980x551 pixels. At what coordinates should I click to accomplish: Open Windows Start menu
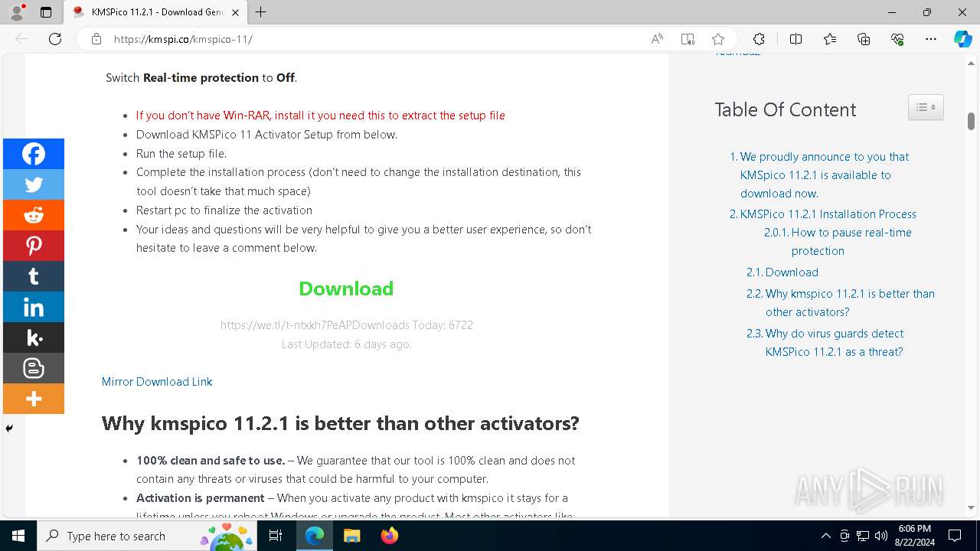pyautogui.click(x=18, y=536)
